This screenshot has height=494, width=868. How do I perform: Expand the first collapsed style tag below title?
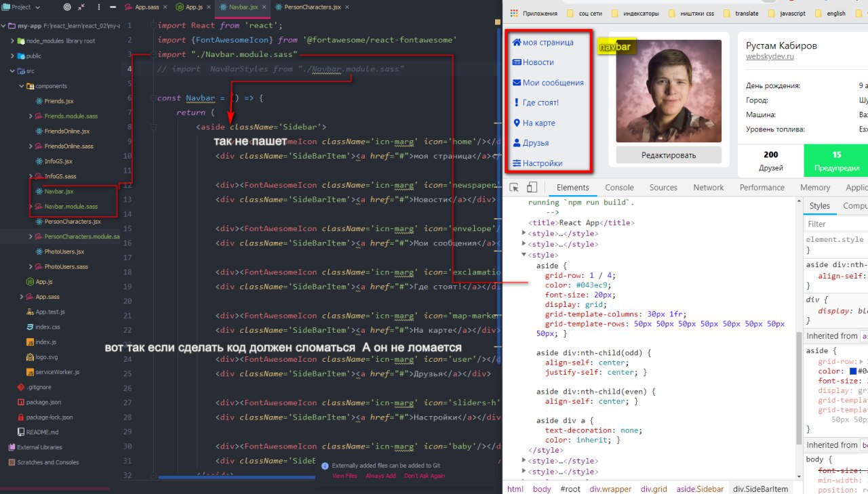click(524, 234)
